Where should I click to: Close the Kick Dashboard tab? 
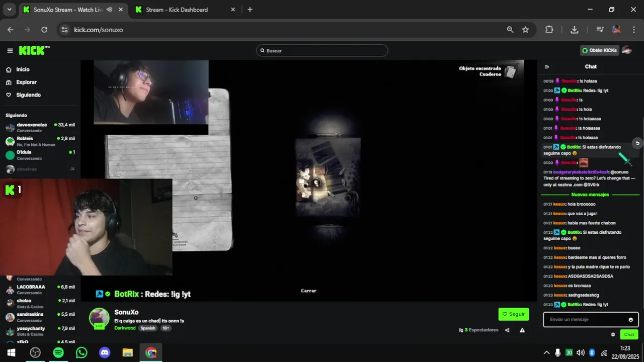click(232, 10)
